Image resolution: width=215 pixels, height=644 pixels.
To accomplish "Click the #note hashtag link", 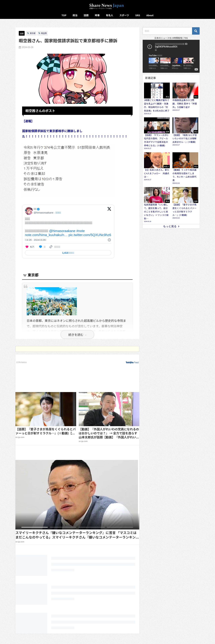I will click(80, 231).
